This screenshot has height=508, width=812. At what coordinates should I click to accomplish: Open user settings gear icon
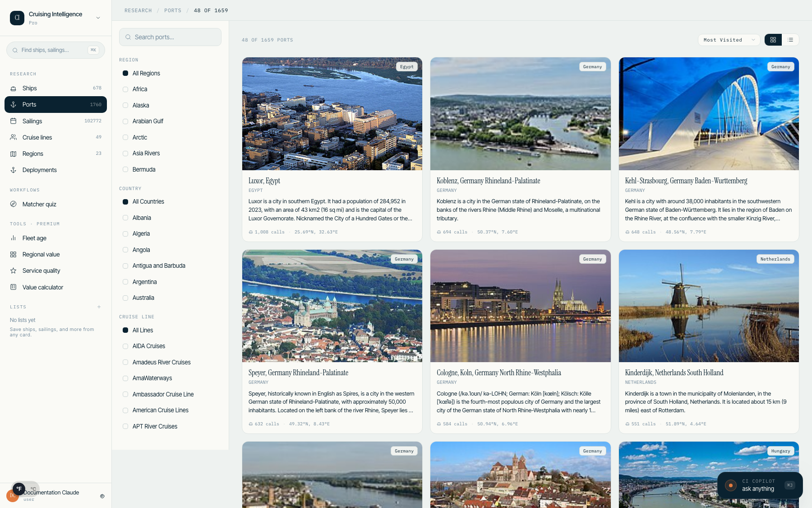click(x=102, y=496)
